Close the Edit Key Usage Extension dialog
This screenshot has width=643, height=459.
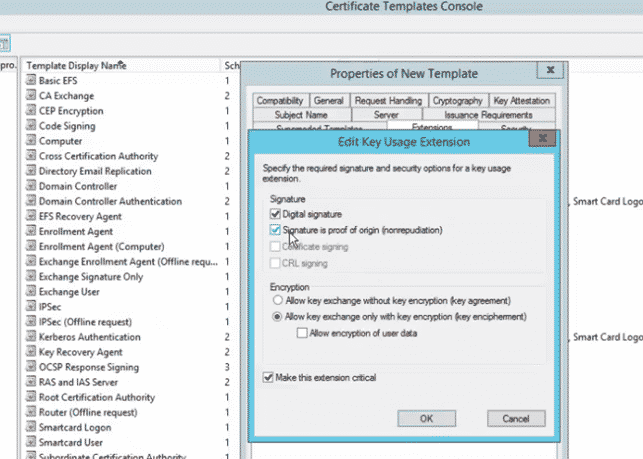(x=543, y=138)
